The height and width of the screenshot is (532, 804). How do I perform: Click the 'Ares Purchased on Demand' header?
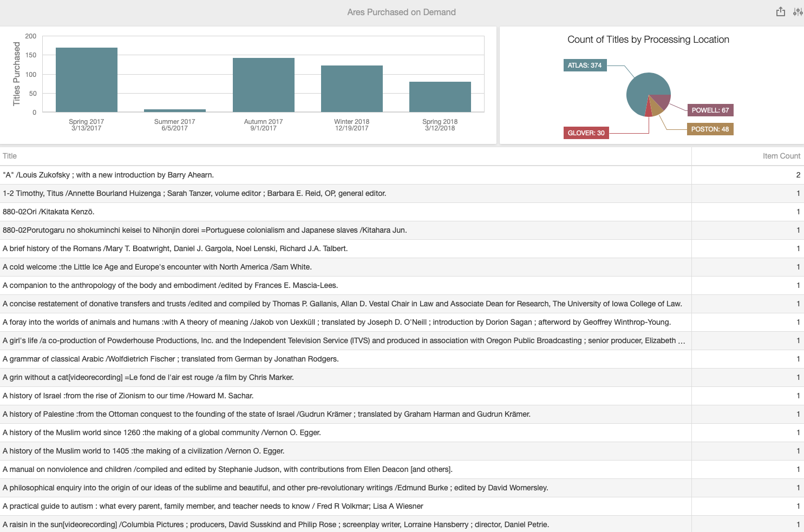click(402, 12)
